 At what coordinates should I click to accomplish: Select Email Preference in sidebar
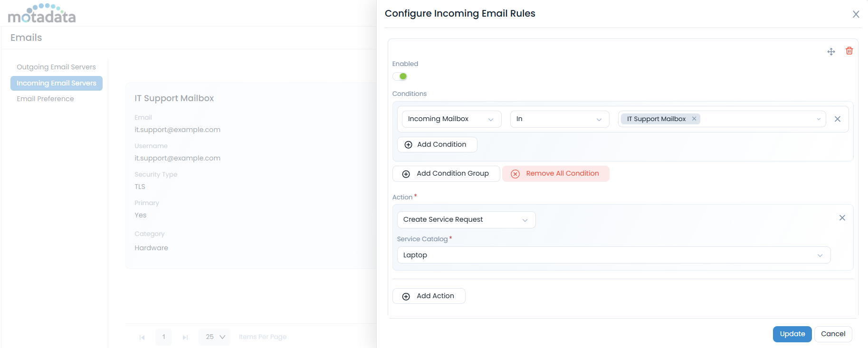click(x=45, y=99)
